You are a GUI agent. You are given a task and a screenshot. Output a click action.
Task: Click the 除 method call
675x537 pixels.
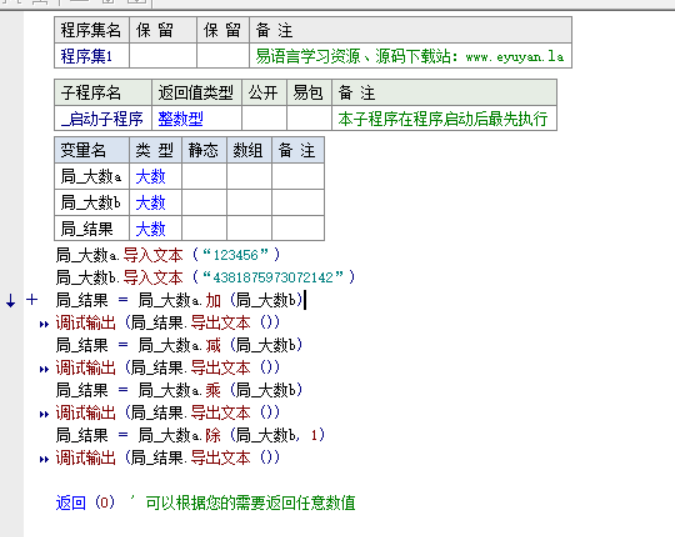(214, 435)
